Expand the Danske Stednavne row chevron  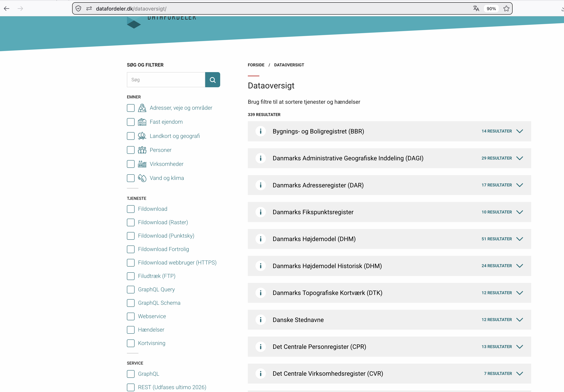coord(519,320)
